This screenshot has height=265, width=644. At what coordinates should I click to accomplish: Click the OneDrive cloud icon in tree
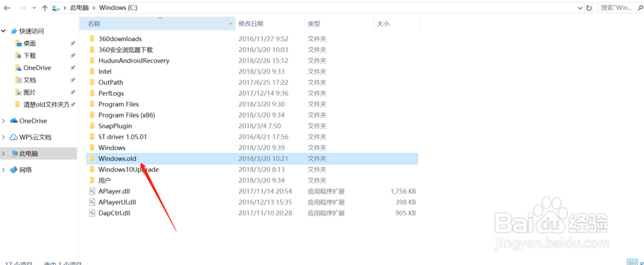pyautogui.click(x=14, y=121)
